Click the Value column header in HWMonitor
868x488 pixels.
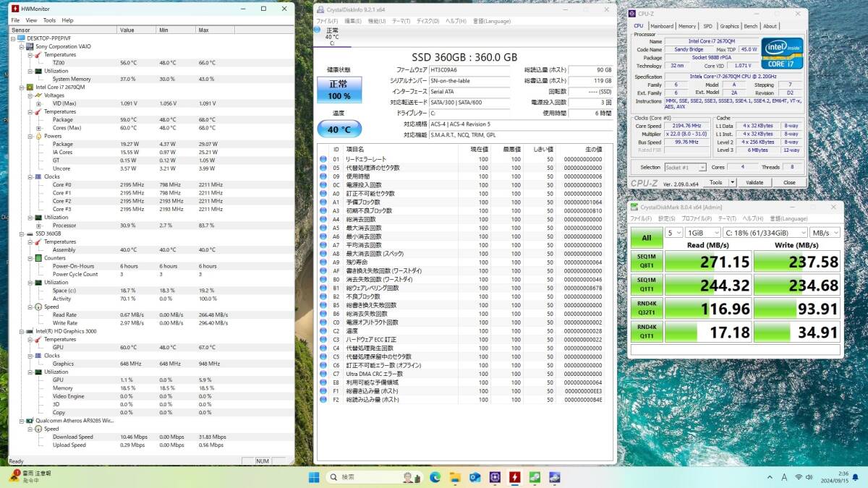click(x=137, y=30)
